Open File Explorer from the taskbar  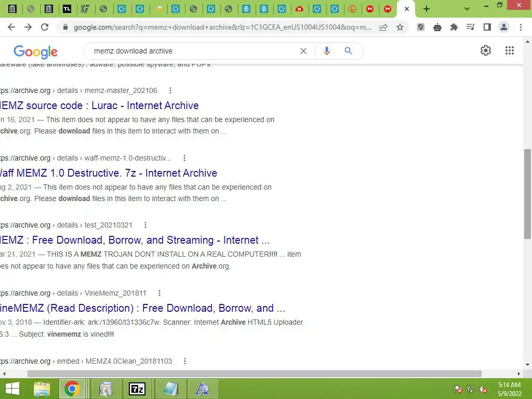click(x=42, y=389)
